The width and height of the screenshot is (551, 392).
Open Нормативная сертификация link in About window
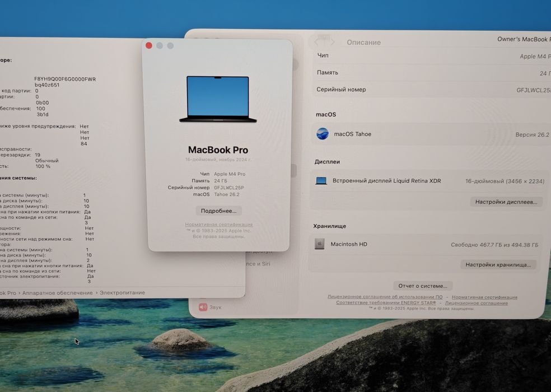click(x=218, y=225)
